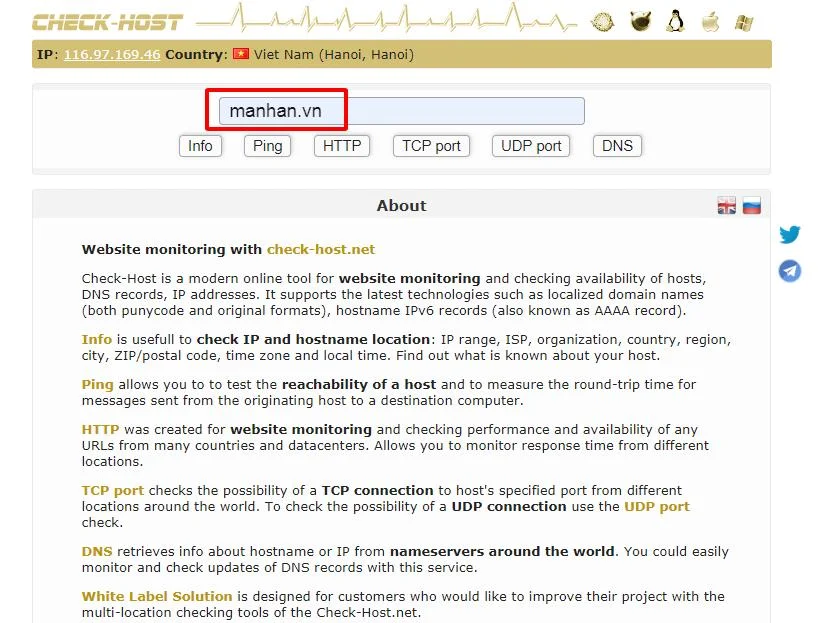Image resolution: width=818 pixels, height=623 pixels.
Task: Click bold 'reachability of a host' text
Action: coord(359,385)
